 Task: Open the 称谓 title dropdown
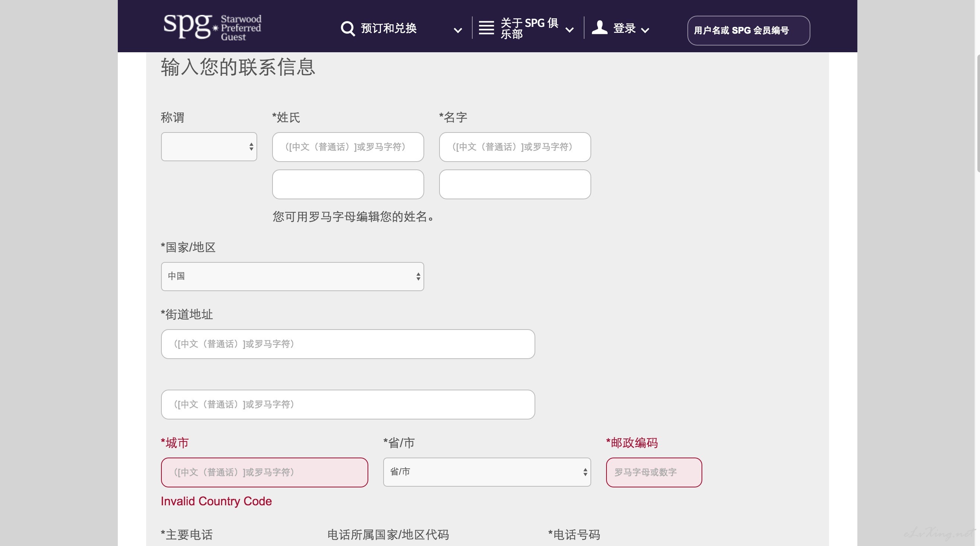[209, 147]
